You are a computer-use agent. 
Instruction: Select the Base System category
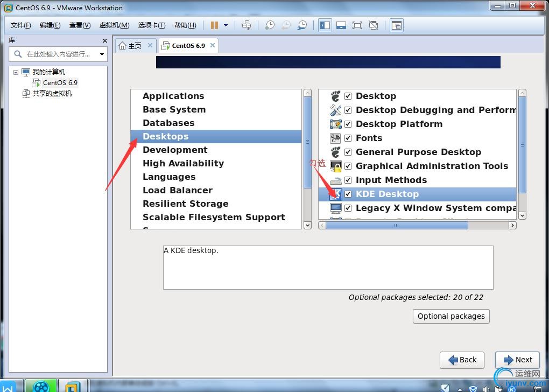(216, 109)
